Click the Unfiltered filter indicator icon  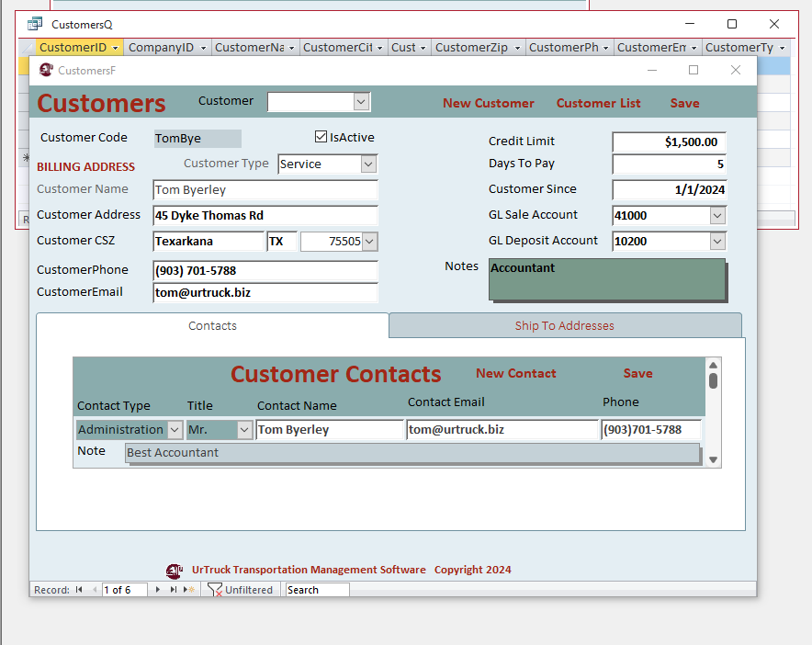(x=216, y=589)
